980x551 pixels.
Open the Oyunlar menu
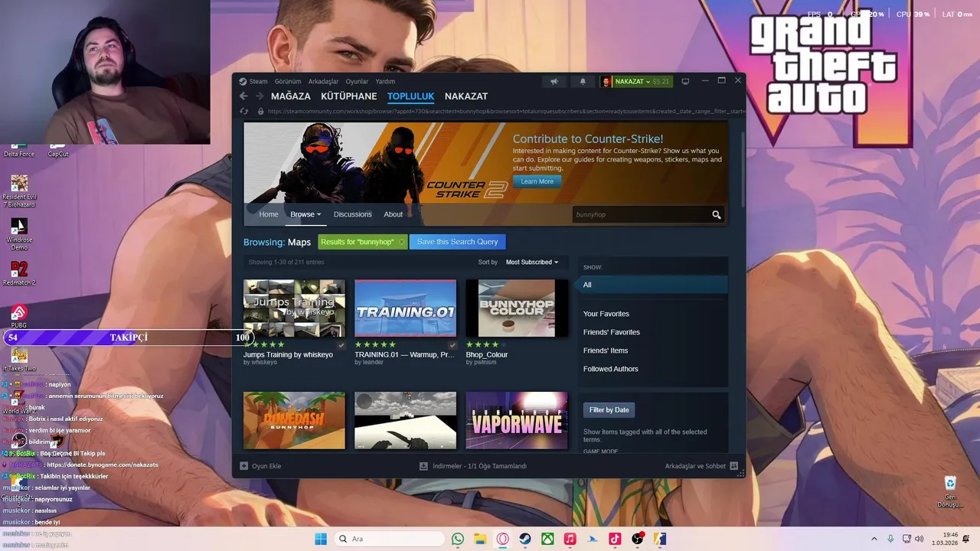pos(357,81)
